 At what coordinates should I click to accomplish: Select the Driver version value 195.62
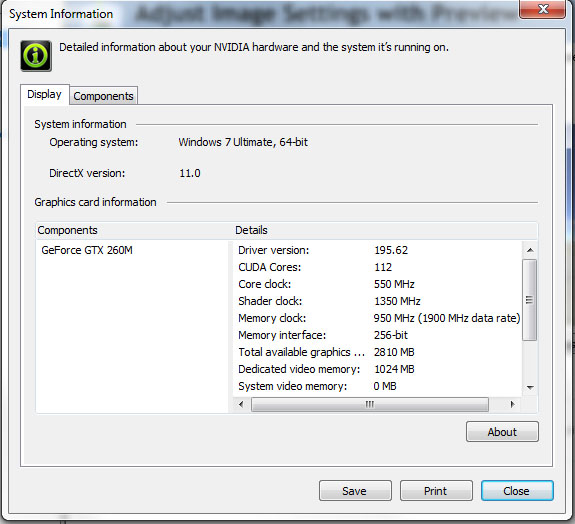click(x=391, y=250)
